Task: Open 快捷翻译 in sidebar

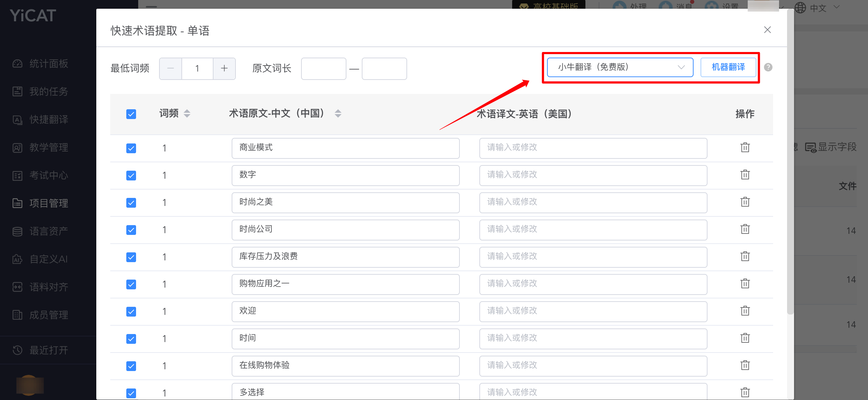Action: 41,119
